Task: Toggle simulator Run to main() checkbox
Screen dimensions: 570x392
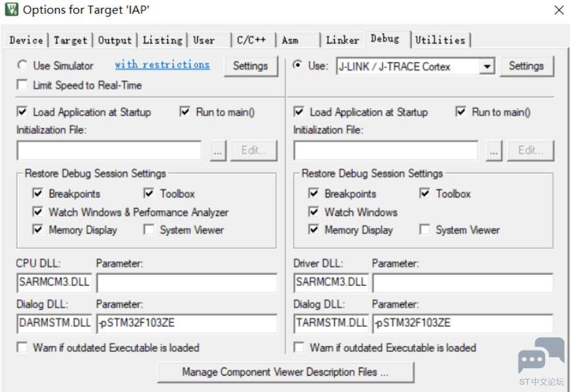Action: 185,111
